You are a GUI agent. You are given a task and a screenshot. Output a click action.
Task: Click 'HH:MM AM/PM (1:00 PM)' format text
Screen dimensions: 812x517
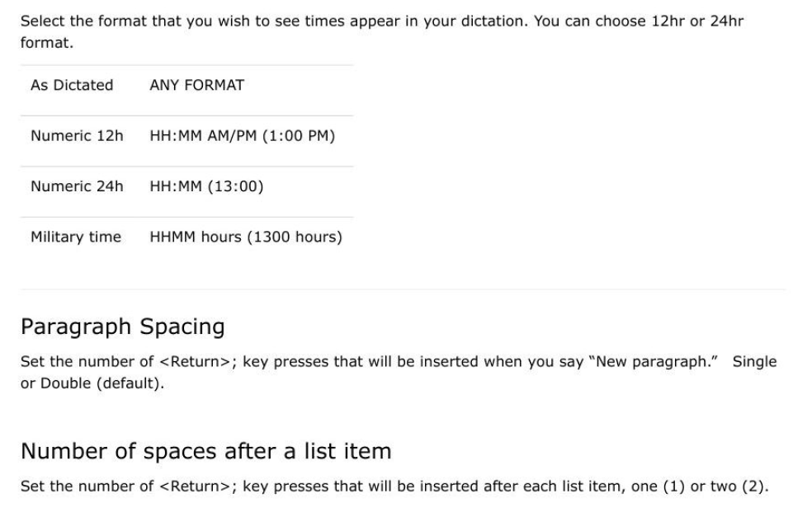[x=243, y=135]
